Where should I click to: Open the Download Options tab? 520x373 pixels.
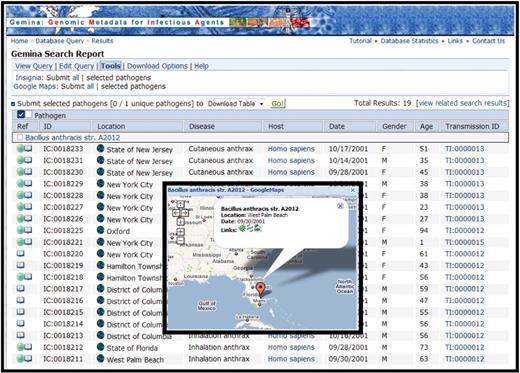[x=157, y=66]
